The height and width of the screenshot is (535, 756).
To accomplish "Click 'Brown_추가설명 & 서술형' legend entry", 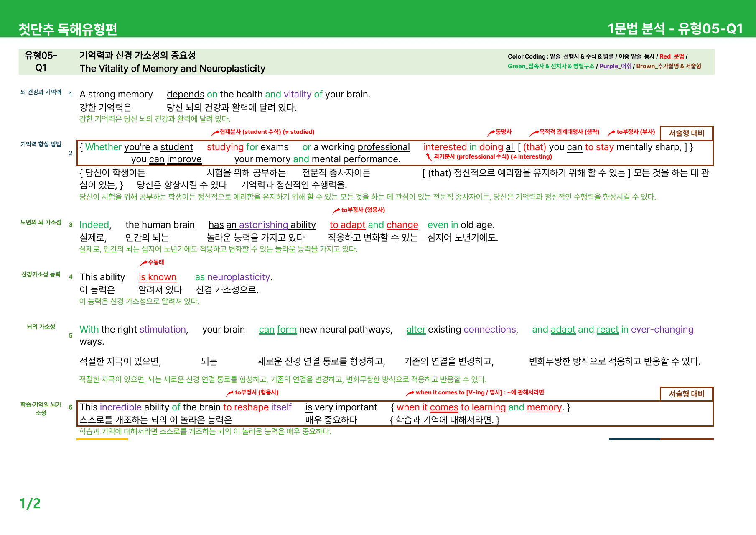I will pyautogui.click(x=669, y=66).
